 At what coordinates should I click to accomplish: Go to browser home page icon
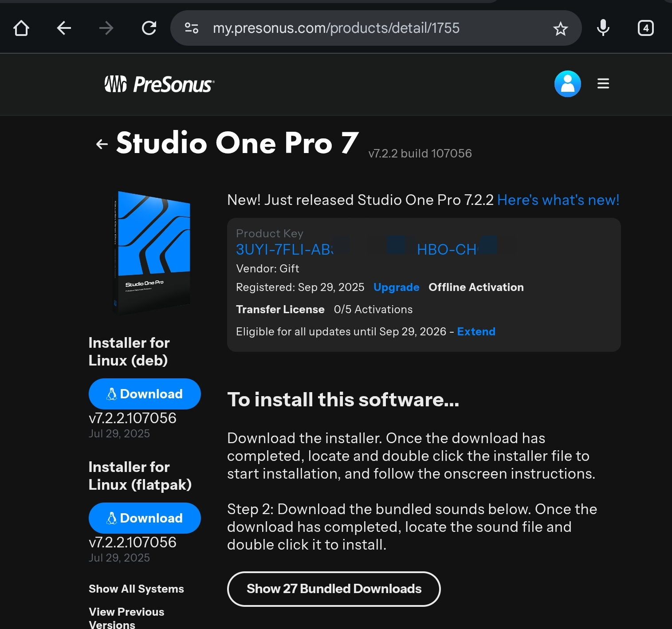click(21, 28)
